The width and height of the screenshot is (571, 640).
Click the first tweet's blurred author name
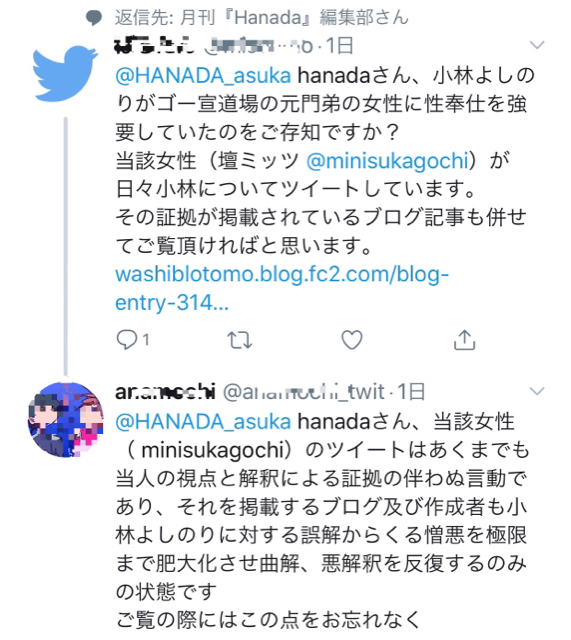[154, 45]
